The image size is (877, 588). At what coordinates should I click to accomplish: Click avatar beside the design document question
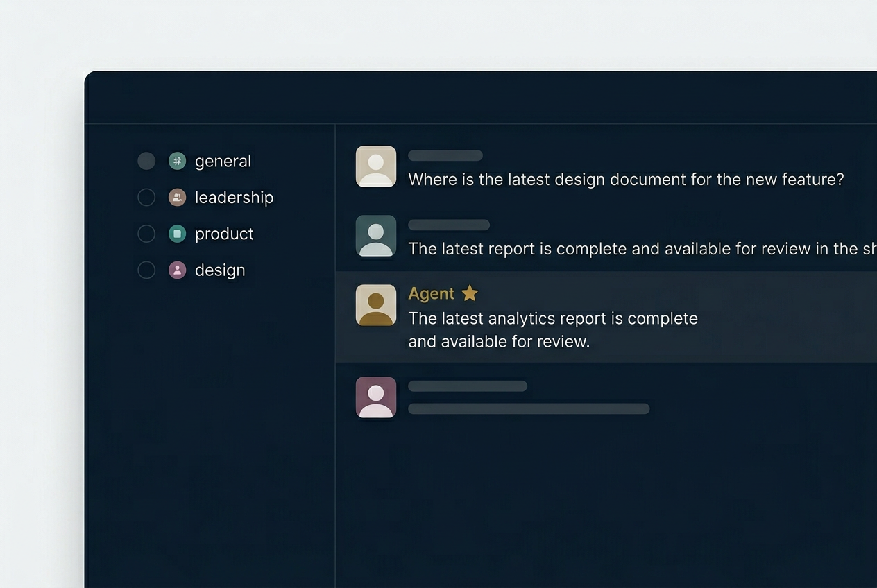click(376, 166)
